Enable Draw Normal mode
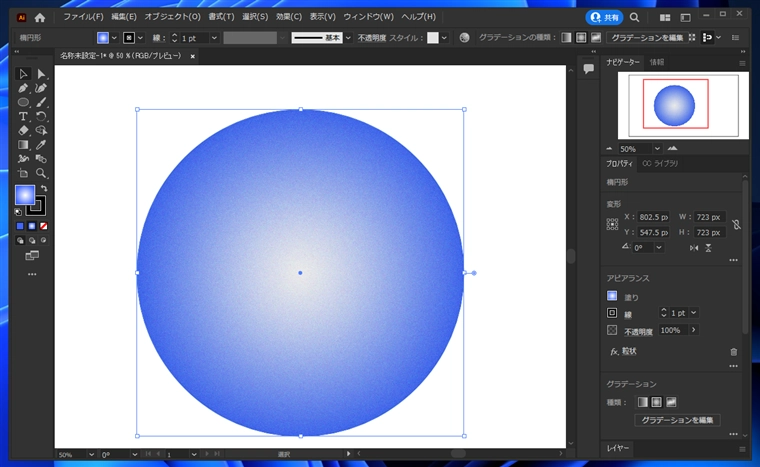Image resolution: width=760 pixels, height=467 pixels. (x=20, y=241)
